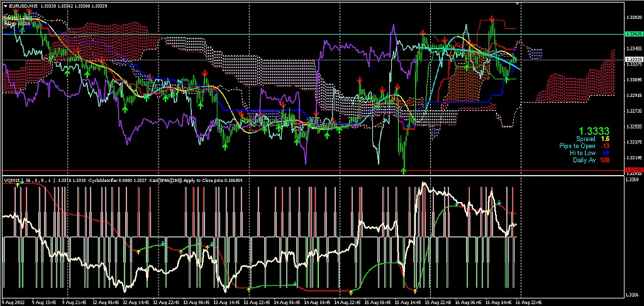Click the red down arrow above the highest peak
This screenshot has width=644, height=306.
(491, 19)
